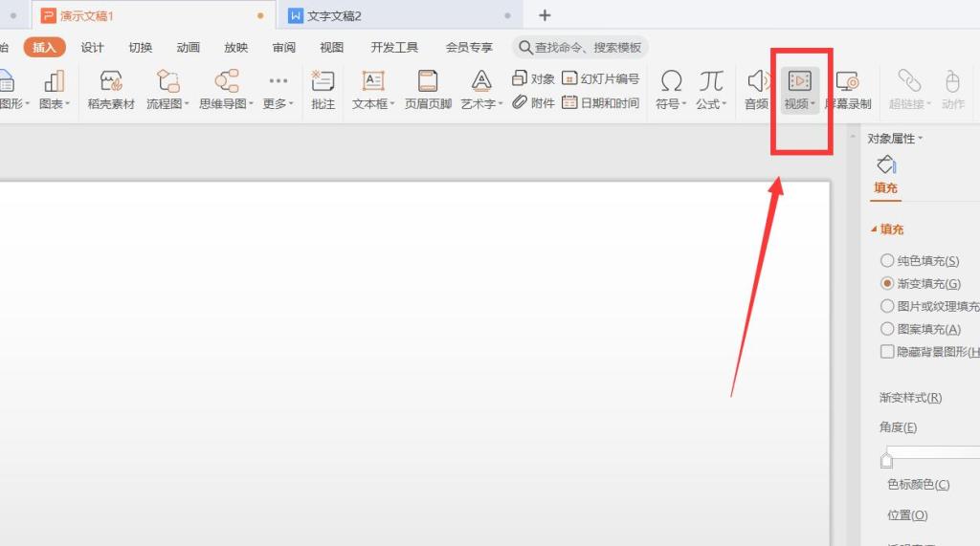Toggle 隐藏背景图形 checkbox
The height and width of the screenshot is (546, 980).
[887, 352]
